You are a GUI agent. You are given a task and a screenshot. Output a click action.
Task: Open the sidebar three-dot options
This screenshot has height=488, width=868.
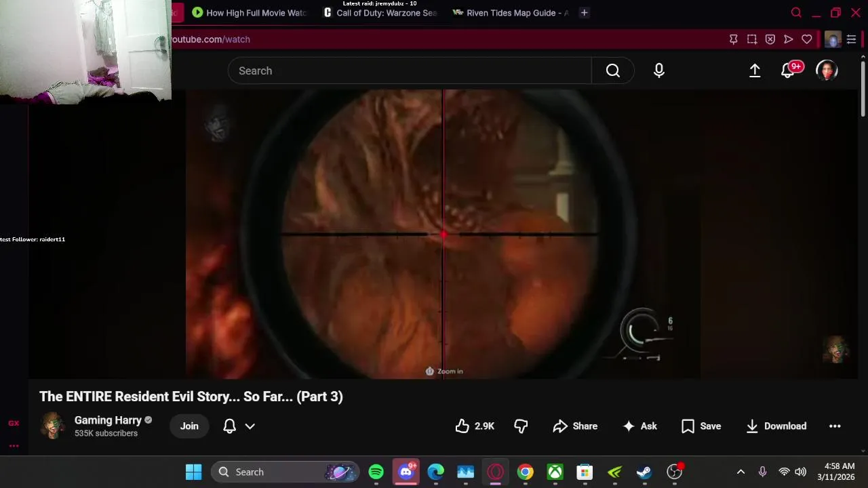(14, 445)
